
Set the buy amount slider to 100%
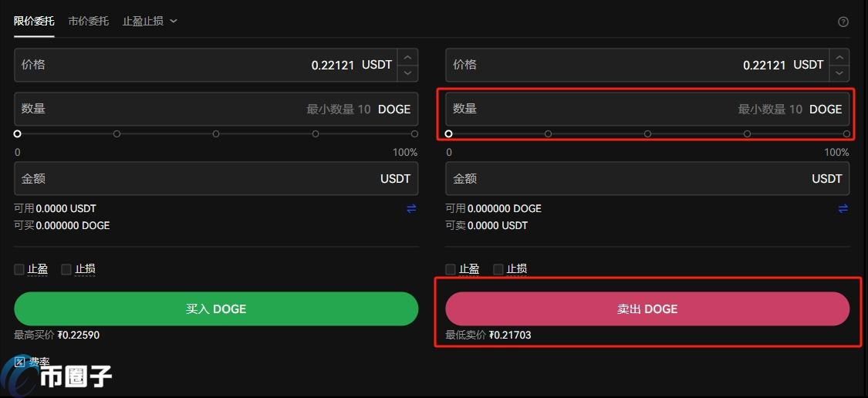pyautogui.click(x=414, y=133)
